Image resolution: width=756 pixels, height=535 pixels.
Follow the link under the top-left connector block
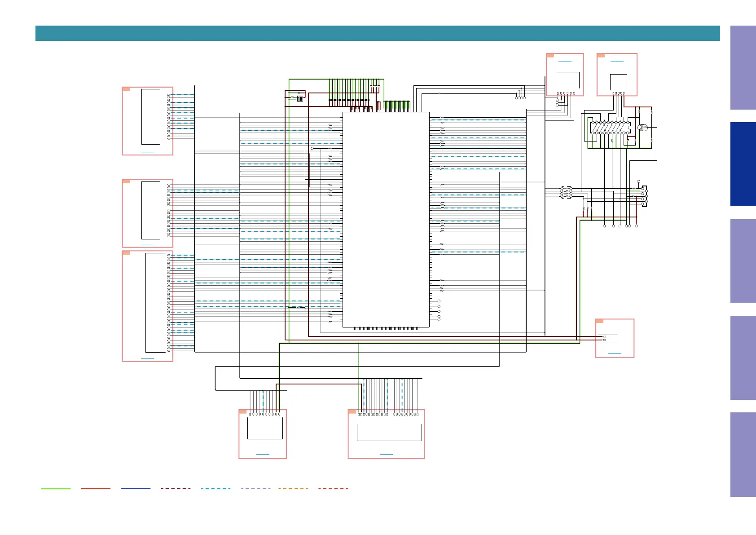coord(147,152)
